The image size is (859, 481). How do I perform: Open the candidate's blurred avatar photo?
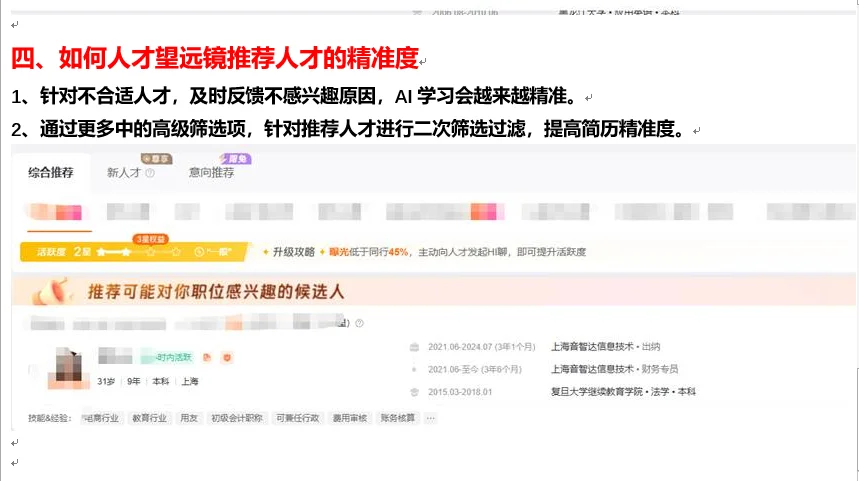pos(68,368)
